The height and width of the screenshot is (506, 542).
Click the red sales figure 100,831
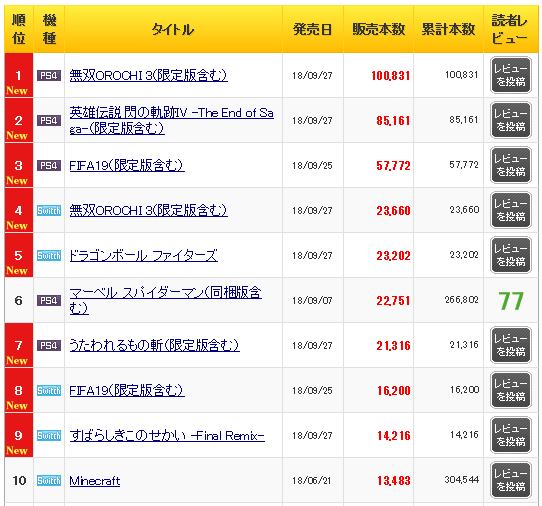(x=391, y=76)
